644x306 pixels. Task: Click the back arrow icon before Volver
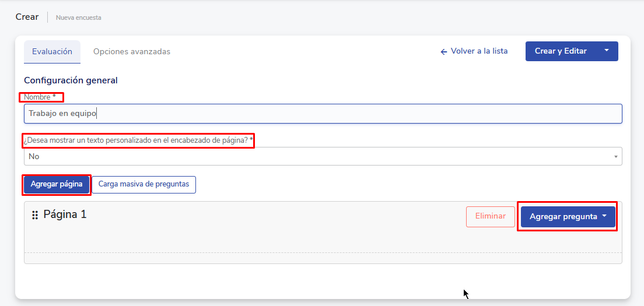point(444,52)
